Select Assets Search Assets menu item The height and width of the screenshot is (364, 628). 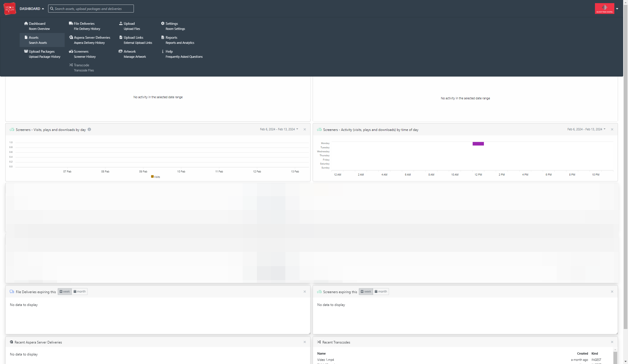coord(42,40)
